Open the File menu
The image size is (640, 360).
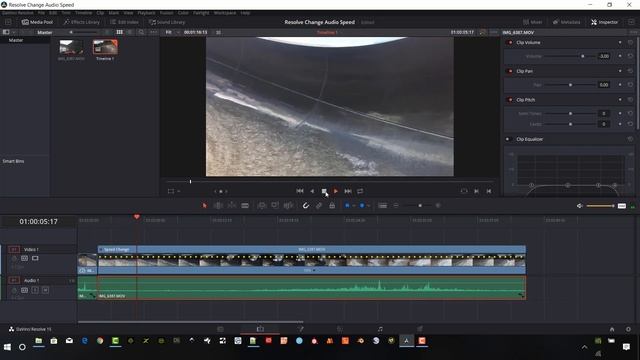point(41,13)
